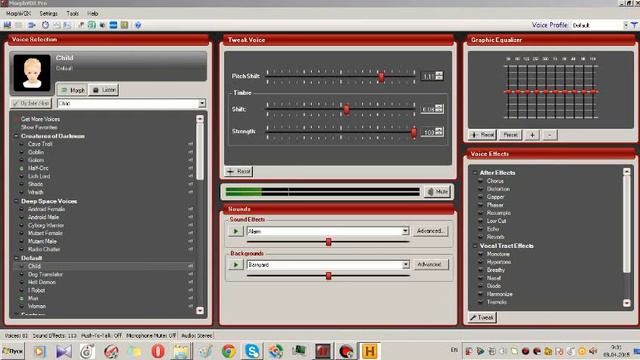Click the stopwatch icon in the toolbar
Viewport: 640px width, 360px height.
[45, 25]
